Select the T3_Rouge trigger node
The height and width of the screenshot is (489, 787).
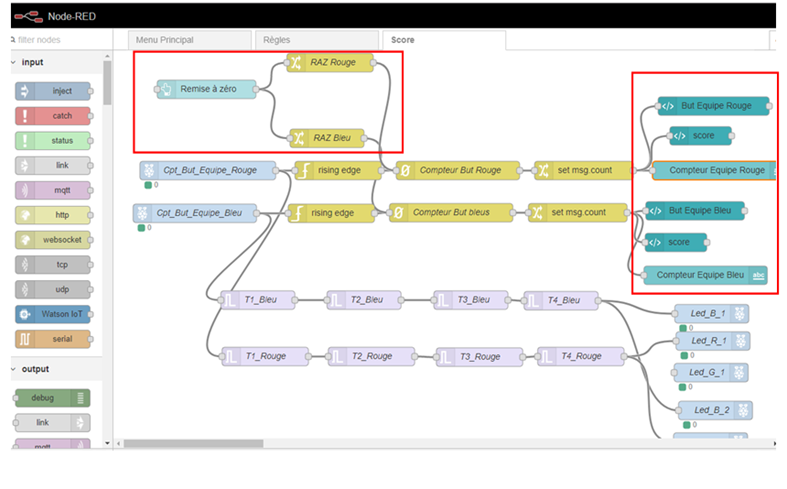[x=479, y=356]
